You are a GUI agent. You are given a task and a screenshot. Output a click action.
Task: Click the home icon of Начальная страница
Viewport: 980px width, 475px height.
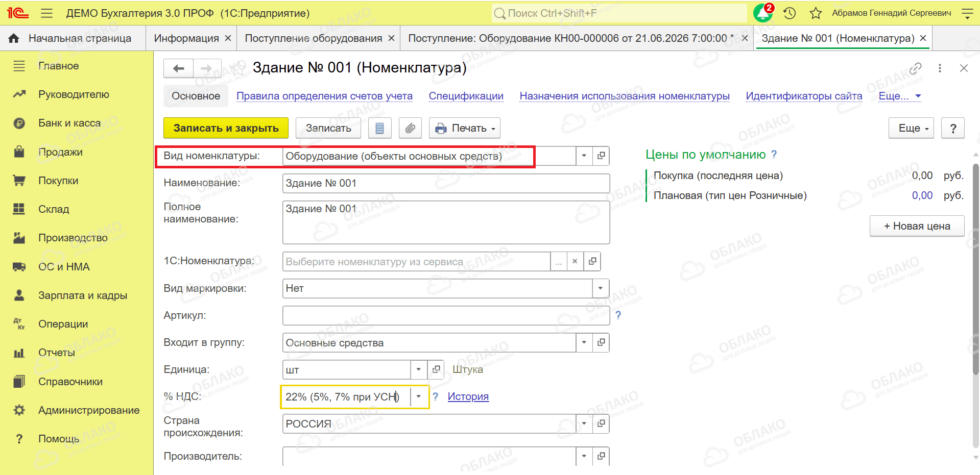click(x=14, y=38)
